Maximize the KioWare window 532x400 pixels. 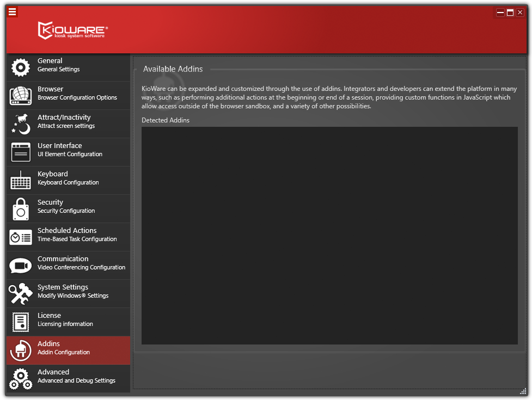[x=510, y=13]
